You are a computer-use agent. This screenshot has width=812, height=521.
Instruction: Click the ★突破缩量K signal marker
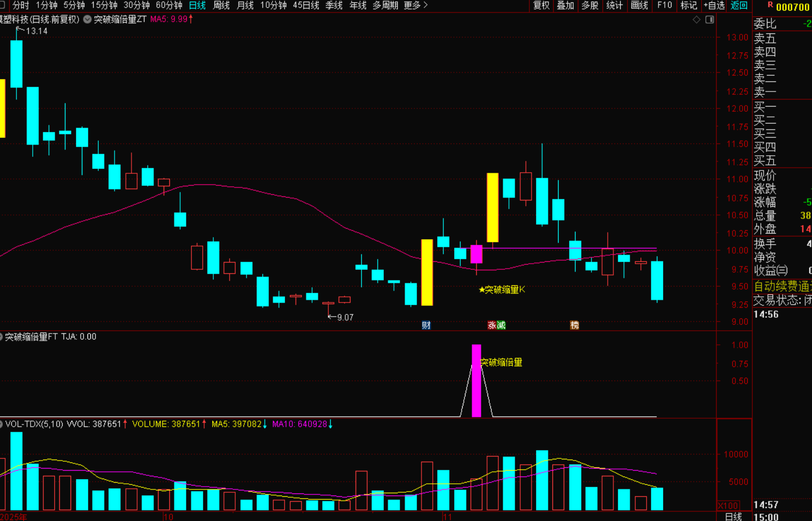point(502,290)
